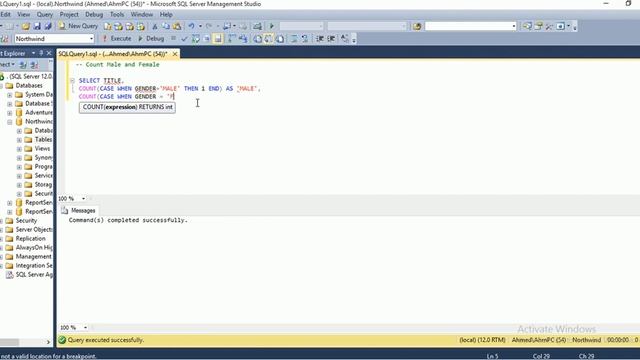
Task: Open the Debug menu
Action: coord(94,14)
